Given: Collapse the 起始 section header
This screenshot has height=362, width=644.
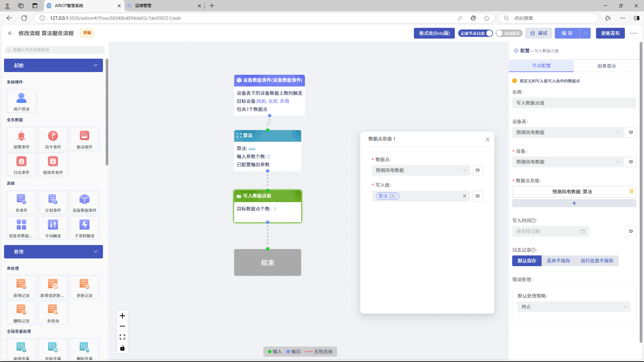Looking at the screenshot, I should [x=53, y=65].
